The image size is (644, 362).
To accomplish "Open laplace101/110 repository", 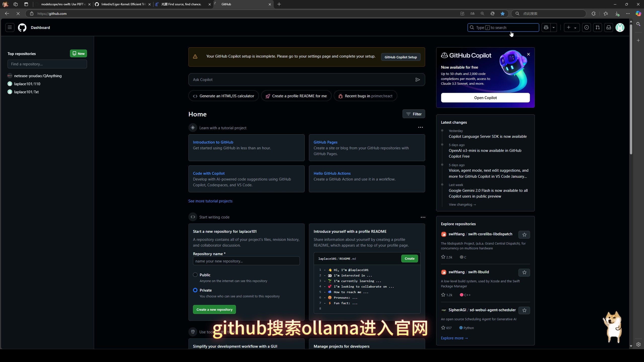I will [x=27, y=84].
